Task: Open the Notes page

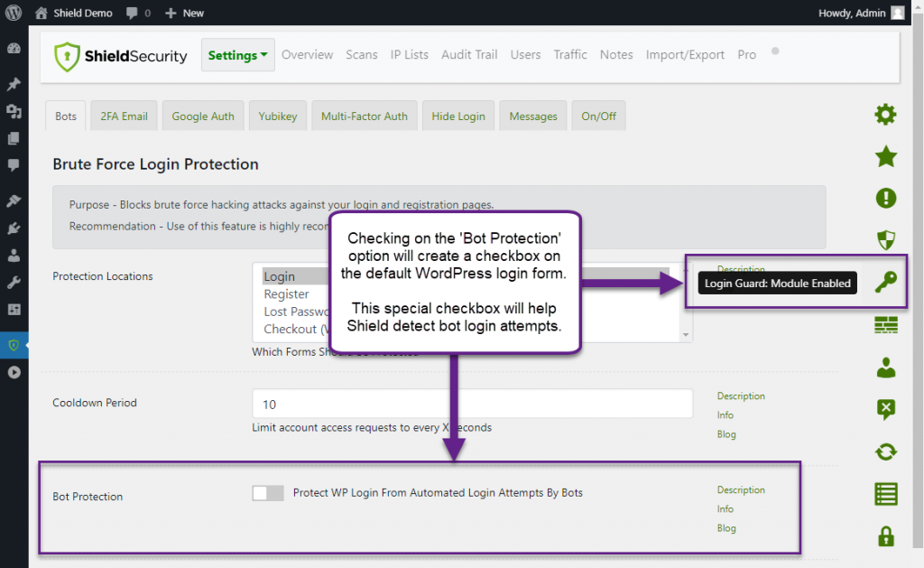Action: coord(616,55)
